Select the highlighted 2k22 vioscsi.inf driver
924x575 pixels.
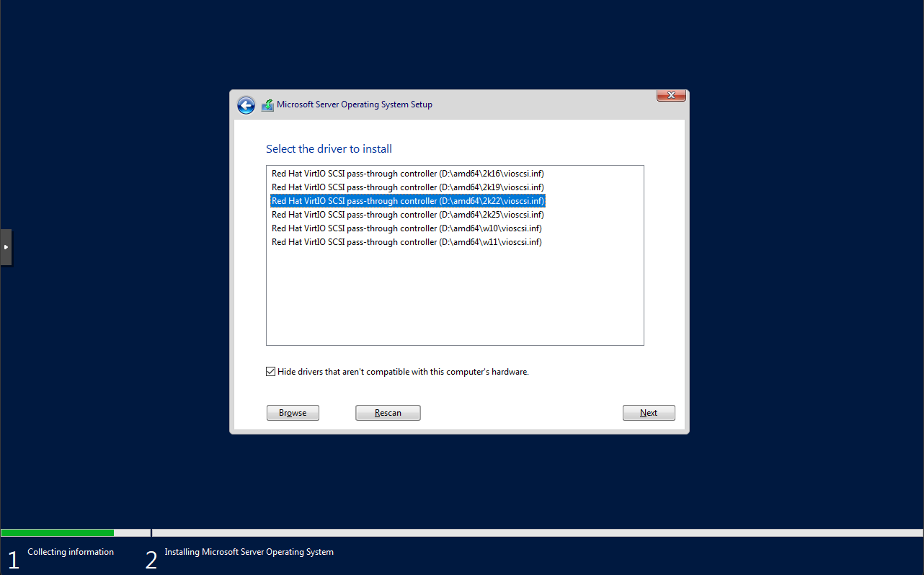coord(407,201)
